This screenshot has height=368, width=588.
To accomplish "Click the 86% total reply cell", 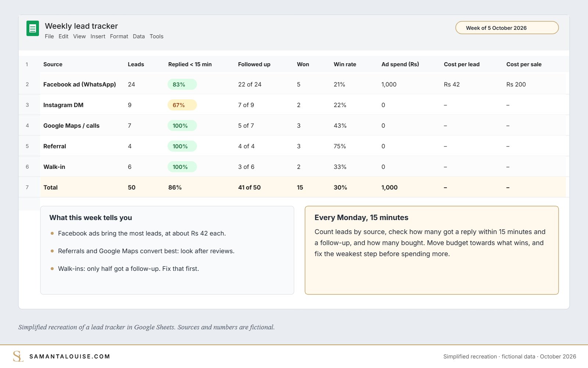I will click(x=175, y=187).
